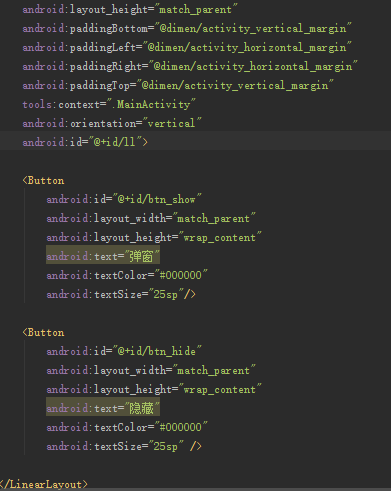Place cursor on the android:paddingLeft line
Screen dimensions: 391x491
point(187,47)
